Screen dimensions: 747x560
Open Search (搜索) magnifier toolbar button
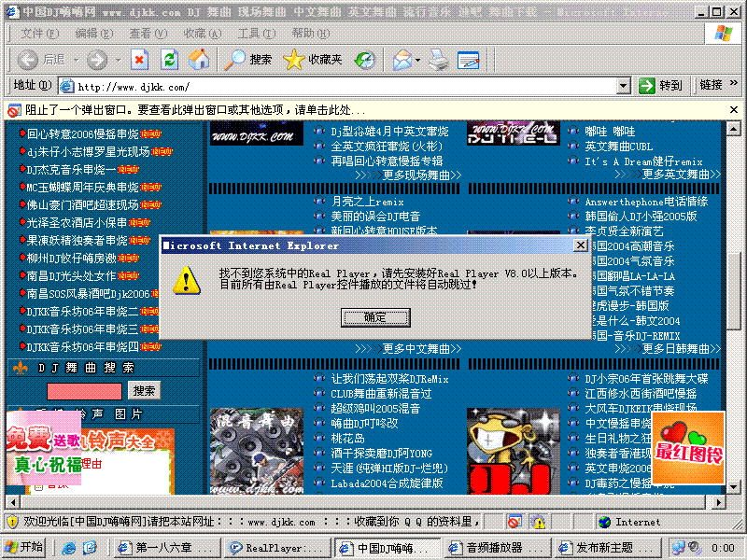point(247,60)
